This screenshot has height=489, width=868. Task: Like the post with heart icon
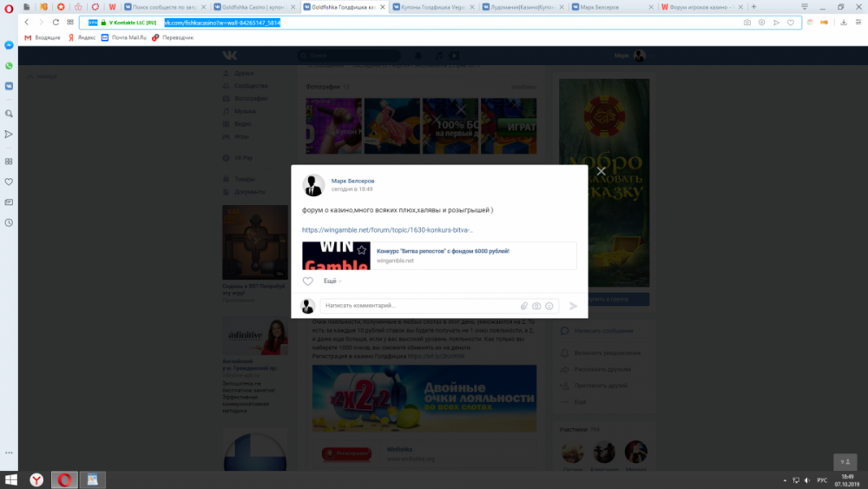[x=307, y=281]
